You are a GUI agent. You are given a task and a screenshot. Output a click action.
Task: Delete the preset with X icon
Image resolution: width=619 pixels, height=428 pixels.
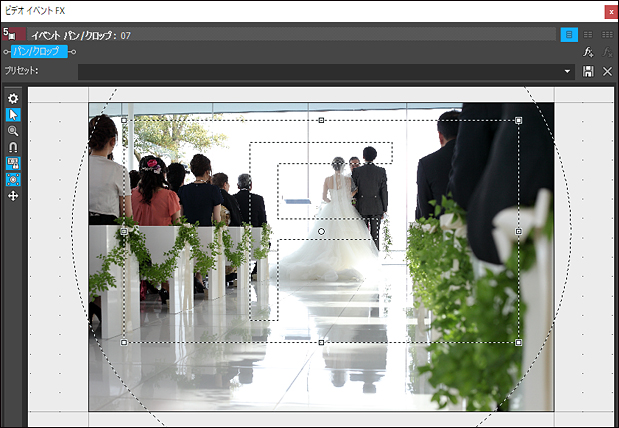607,71
